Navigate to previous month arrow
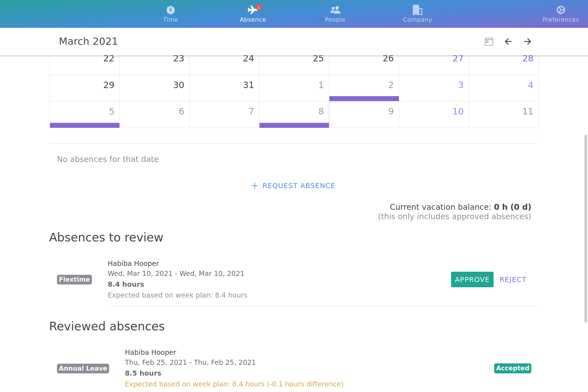 pyautogui.click(x=508, y=41)
